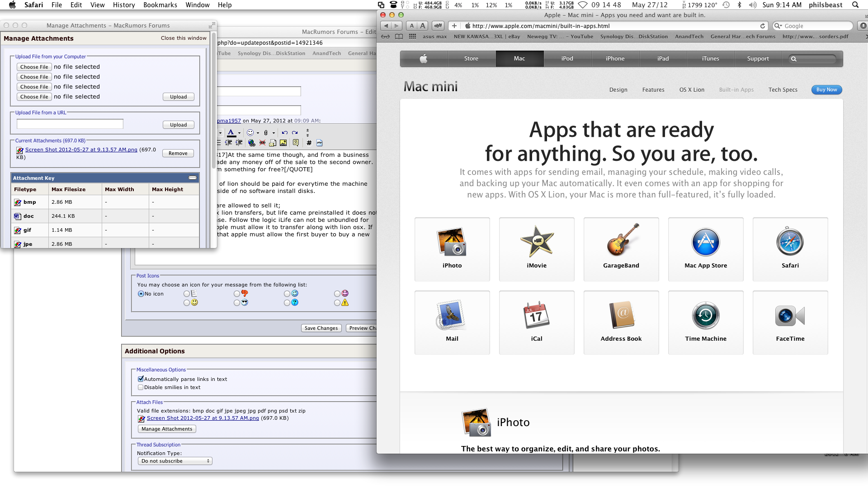Image resolution: width=868 pixels, height=488 pixels.
Task: Open the smilies dropdown arrow
Action: [258, 133]
